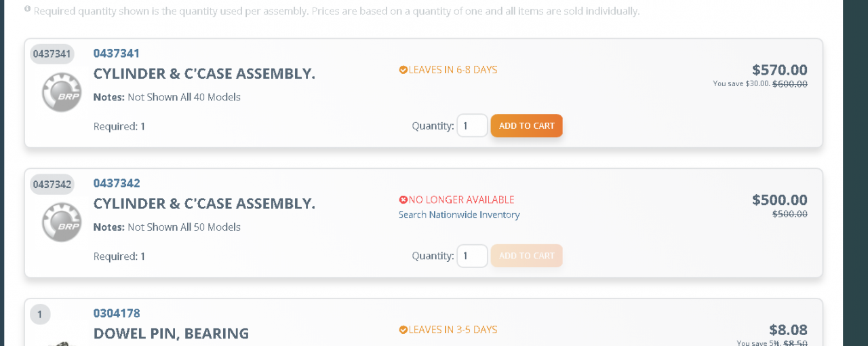Click the gray 0437341 reference badge
The height and width of the screenshot is (346, 868).
(x=52, y=54)
